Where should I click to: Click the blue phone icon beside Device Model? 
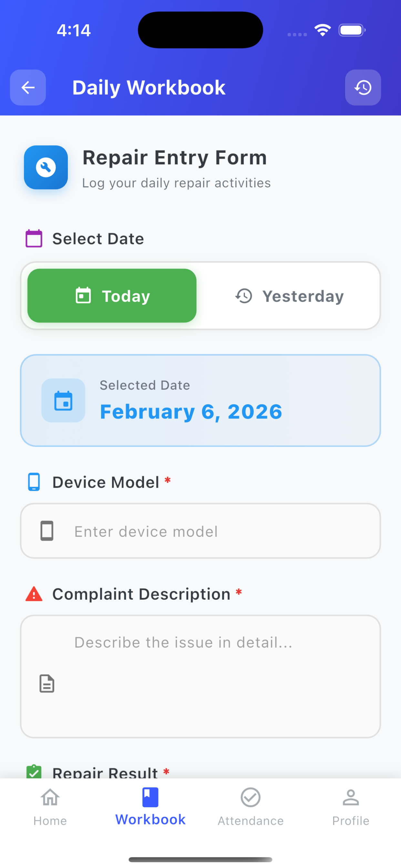pyautogui.click(x=34, y=482)
